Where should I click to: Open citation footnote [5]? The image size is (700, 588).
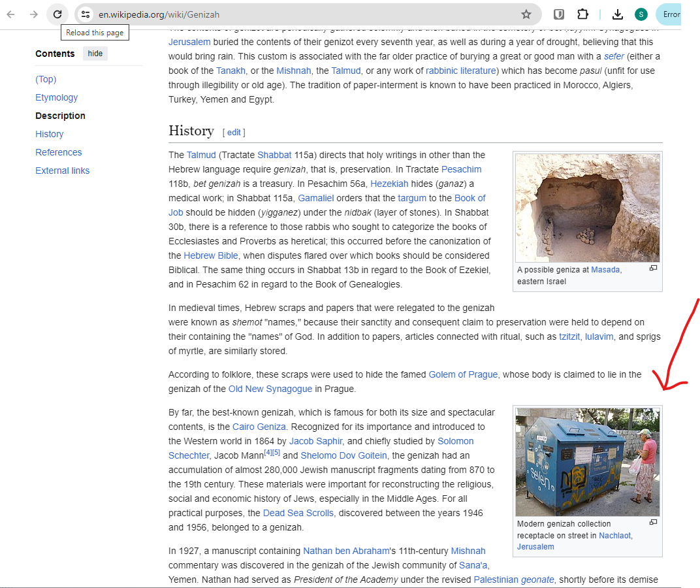click(x=276, y=453)
